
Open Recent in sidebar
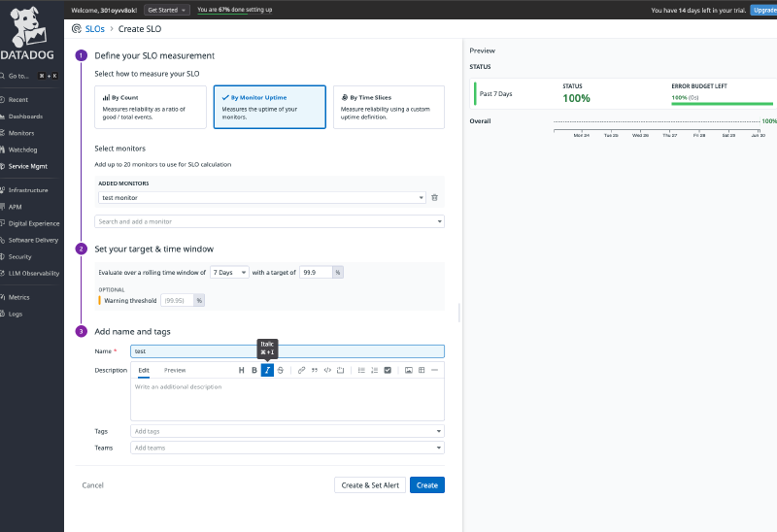click(x=17, y=100)
